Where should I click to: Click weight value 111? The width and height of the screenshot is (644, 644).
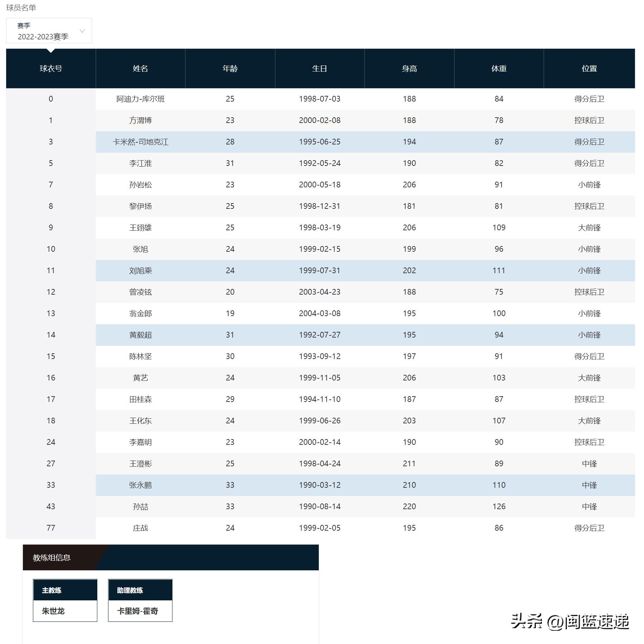(x=499, y=271)
